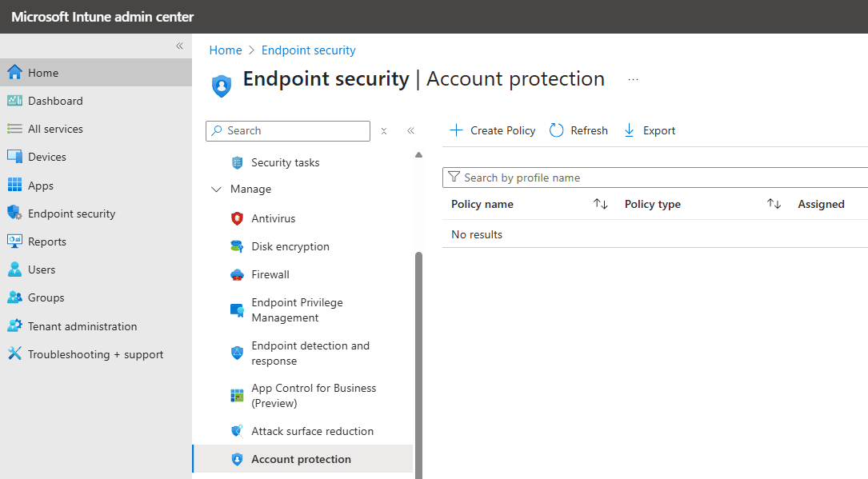Click the Endpoint Privilege Management icon
This screenshot has width=868, height=479.
tap(237, 310)
